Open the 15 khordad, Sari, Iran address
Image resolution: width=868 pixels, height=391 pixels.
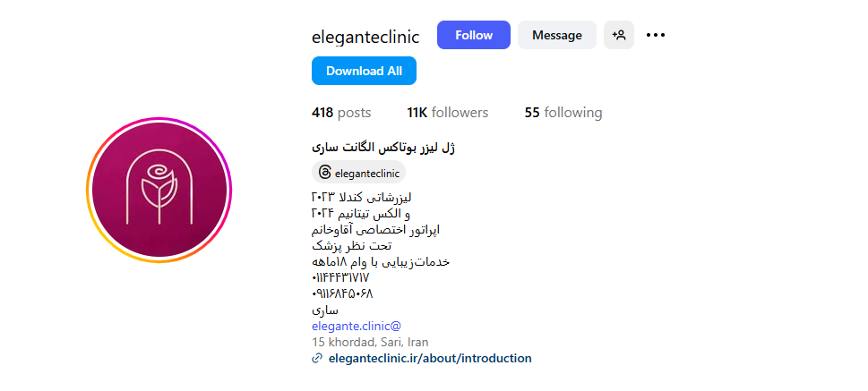pos(370,343)
